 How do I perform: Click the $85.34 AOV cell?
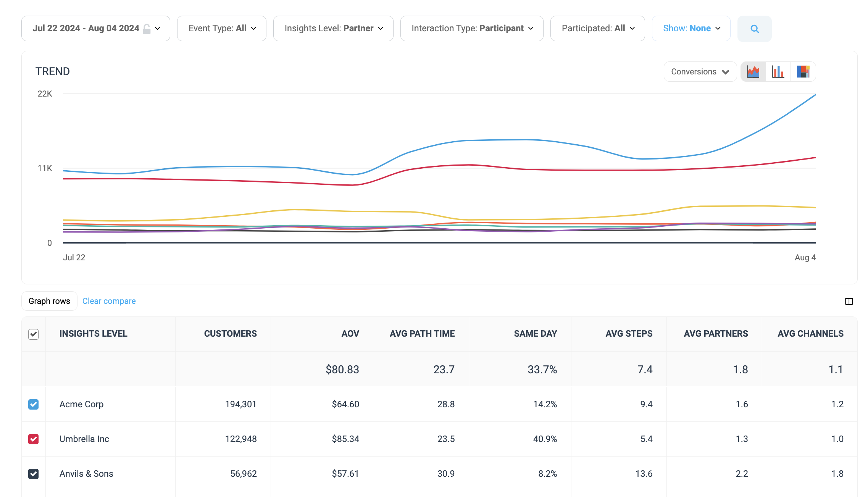tap(345, 439)
